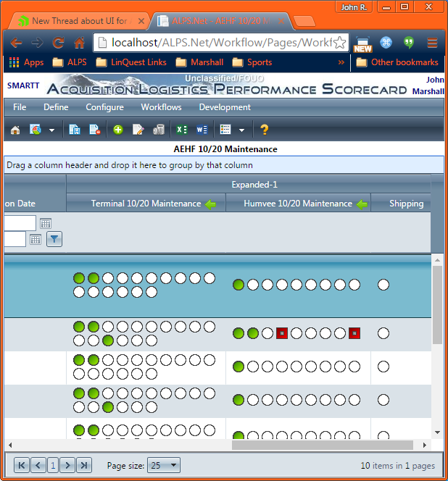Screen dimensions: 448x481
Task: Click the home icon in ALPS toolbar
Action: pyautogui.click(x=15, y=130)
